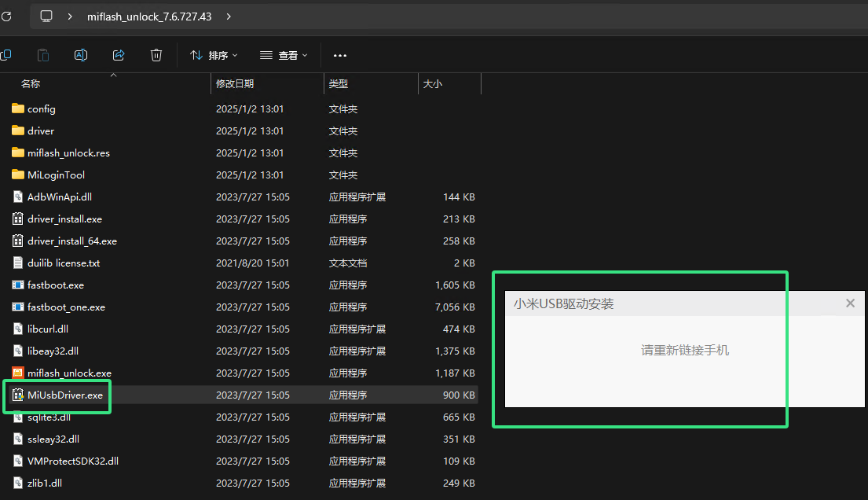
Task: Share the selected file via toolbar icon
Action: click(119, 55)
